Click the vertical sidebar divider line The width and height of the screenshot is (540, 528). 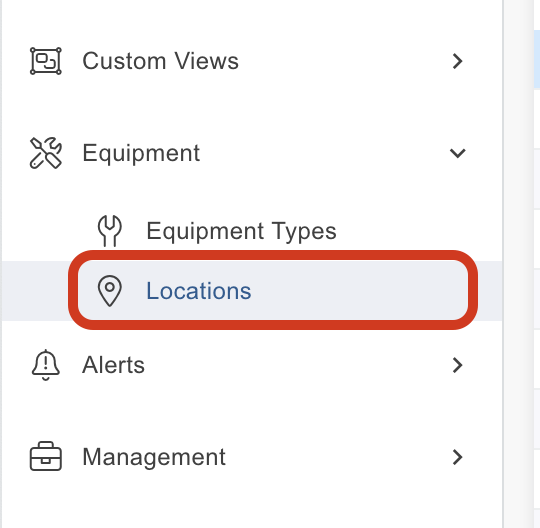pos(503,264)
